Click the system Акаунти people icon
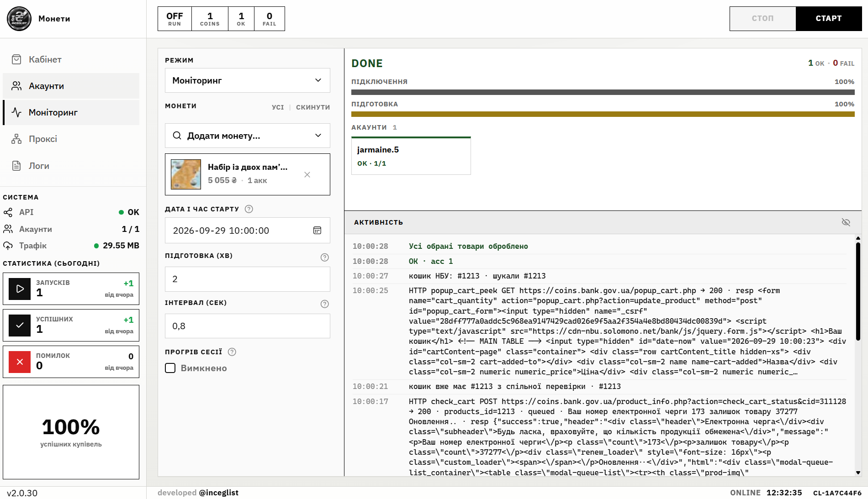 pos(8,229)
